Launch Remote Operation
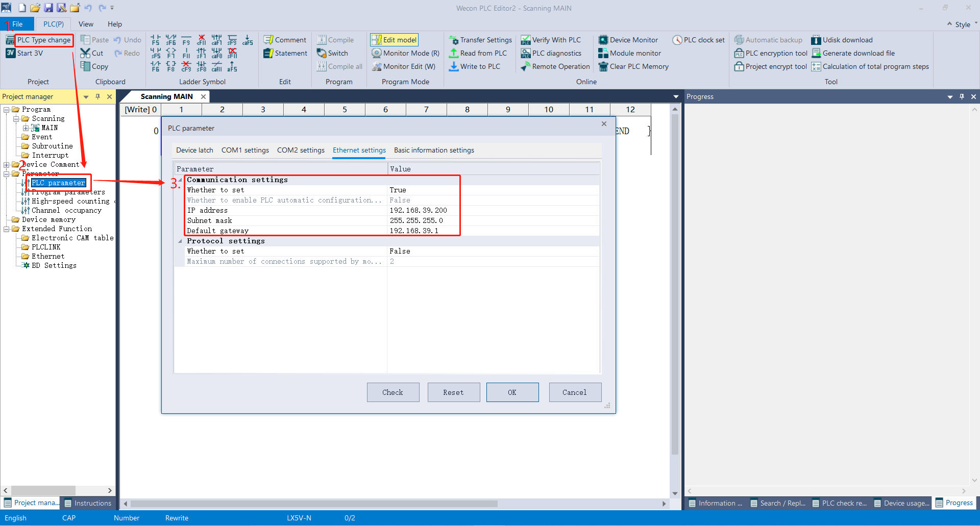 coord(555,66)
